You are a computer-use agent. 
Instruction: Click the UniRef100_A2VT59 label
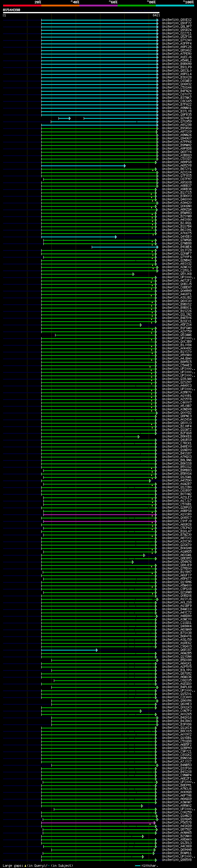coord(177,332)
